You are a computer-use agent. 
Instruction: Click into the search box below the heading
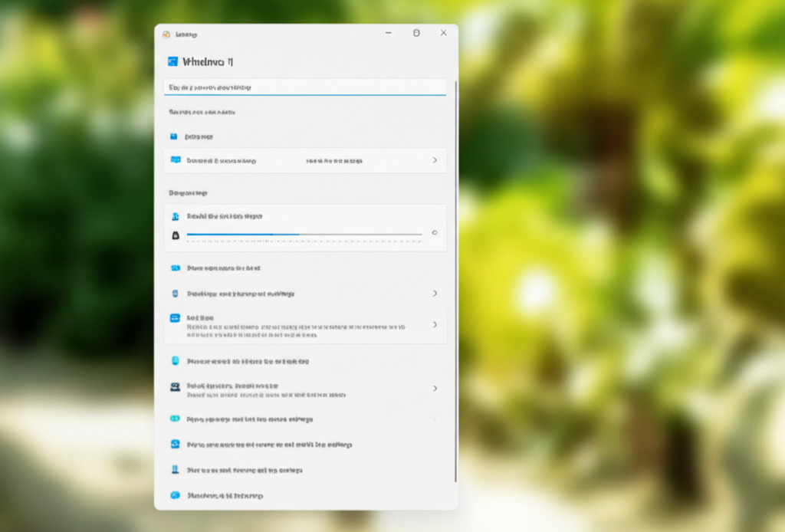(304, 87)
